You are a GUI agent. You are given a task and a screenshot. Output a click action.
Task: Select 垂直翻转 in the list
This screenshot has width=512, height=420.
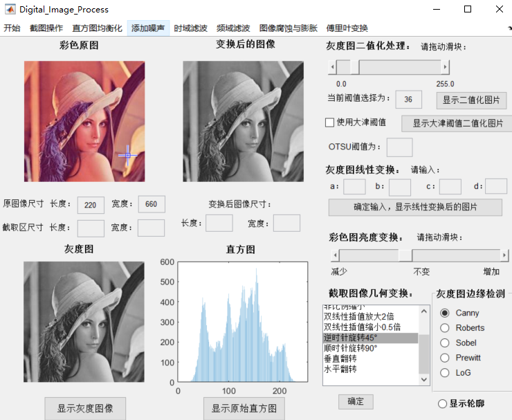click(x=371, y=358)
